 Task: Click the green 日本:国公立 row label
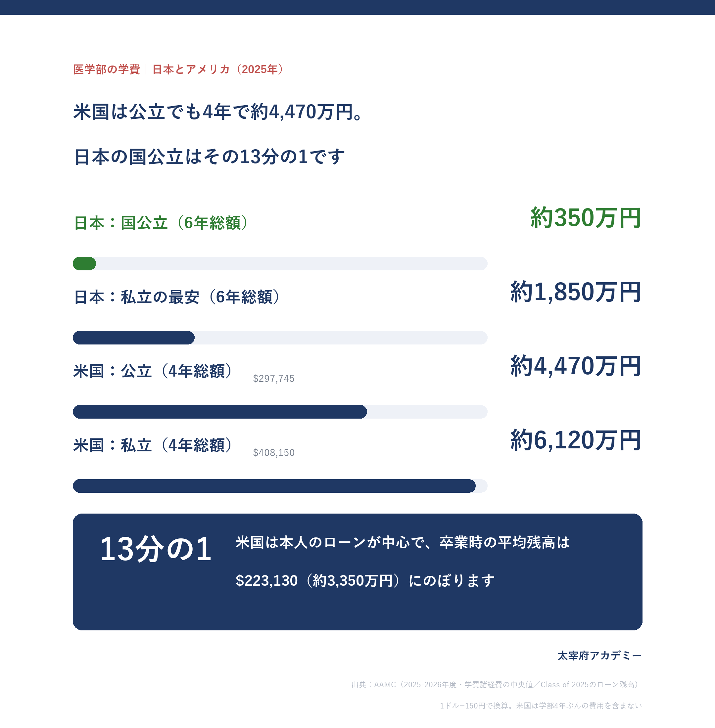(x=161, y=223)
